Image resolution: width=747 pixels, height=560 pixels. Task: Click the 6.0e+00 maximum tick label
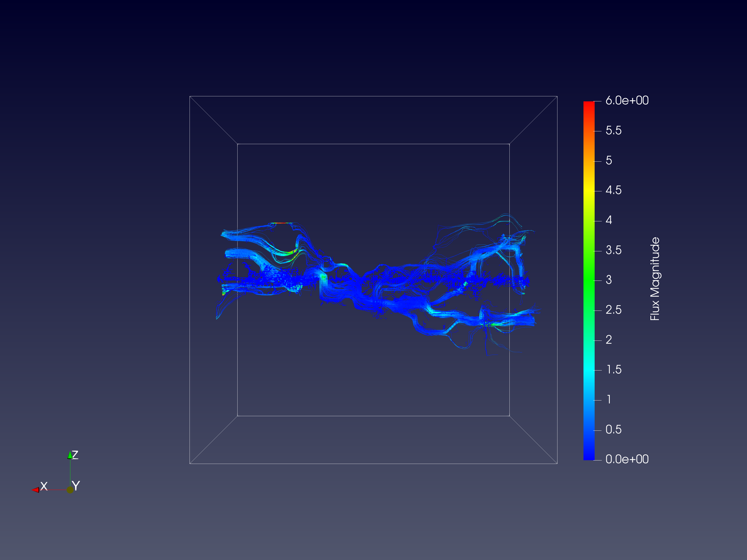pyautogui.click(x=627, y=101)
